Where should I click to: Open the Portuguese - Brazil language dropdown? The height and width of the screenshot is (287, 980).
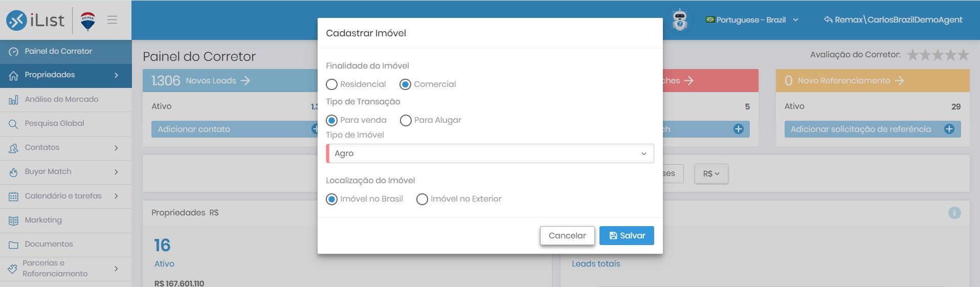coord(751,20)
